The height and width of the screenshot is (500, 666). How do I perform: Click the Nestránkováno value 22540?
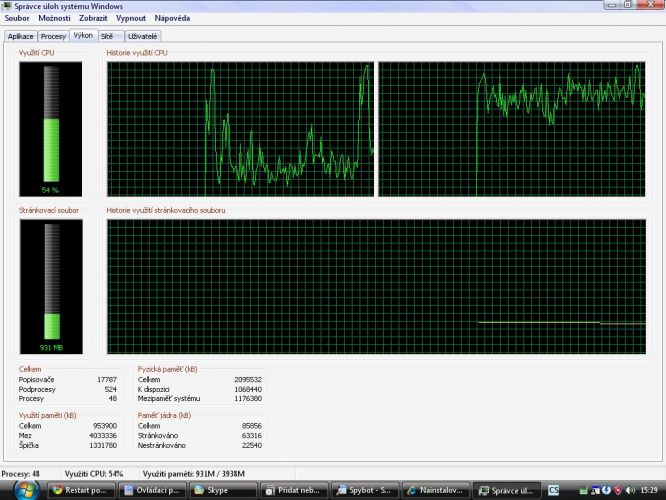point(251,446)
